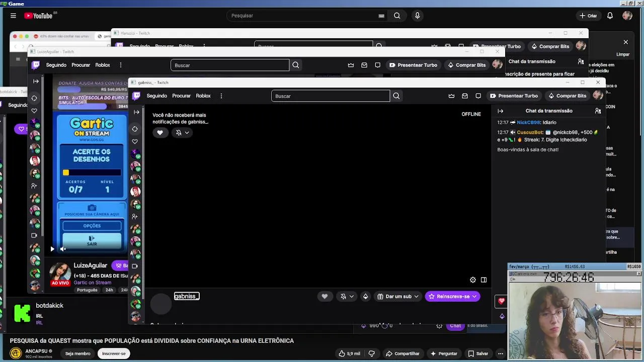Screen dimensions: 644x362
Task: Toggle theatre mode in gabniss_ player
Action: [484, 280]
